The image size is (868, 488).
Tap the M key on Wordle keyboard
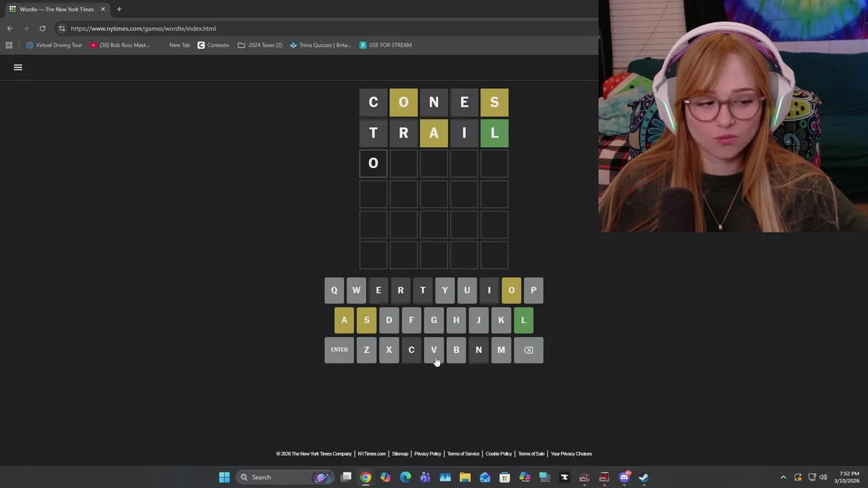click(501, 350)
